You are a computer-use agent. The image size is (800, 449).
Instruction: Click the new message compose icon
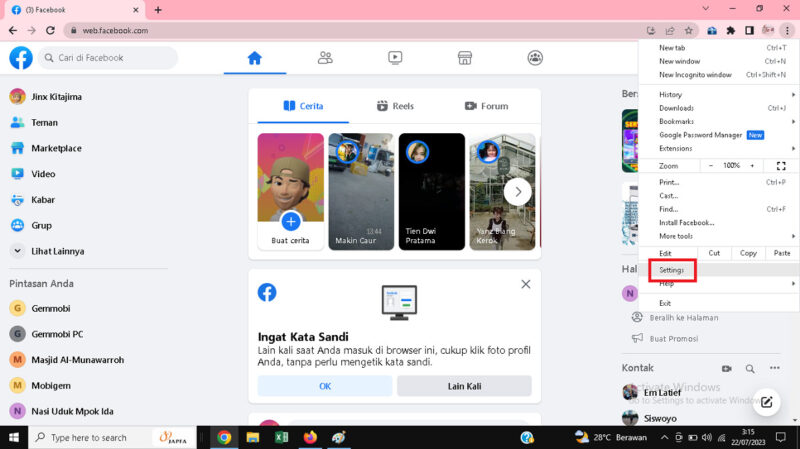pos(766,402)
